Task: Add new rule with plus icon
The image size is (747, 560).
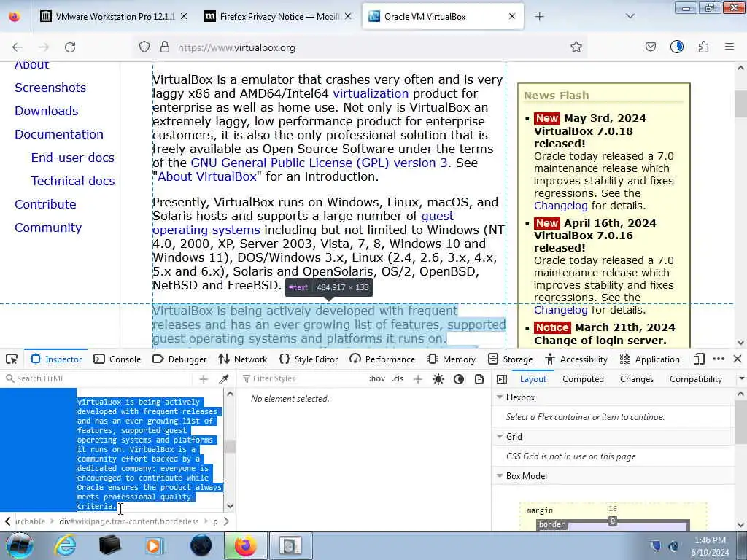Action: pos(418,379)
